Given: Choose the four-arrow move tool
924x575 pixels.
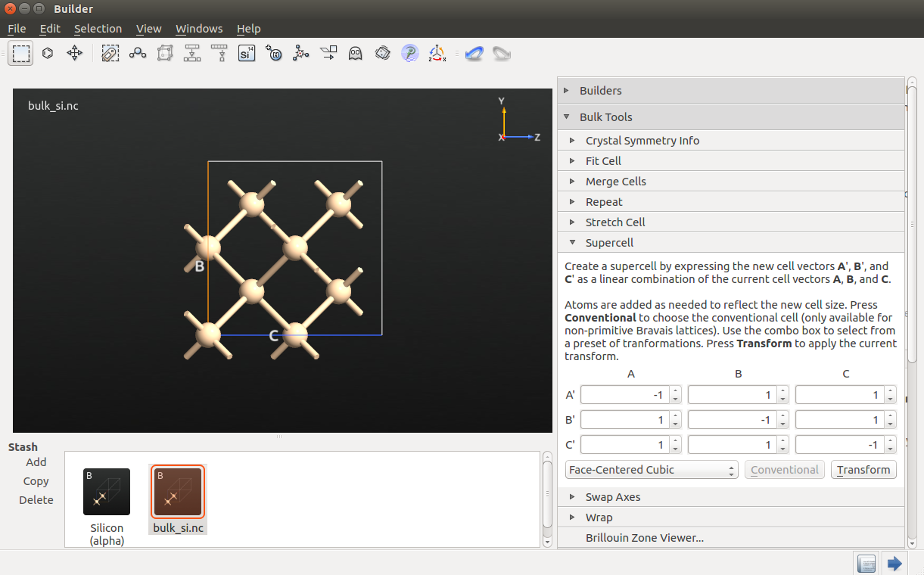Looking at the screenshot, I should (x=74, y=54).
